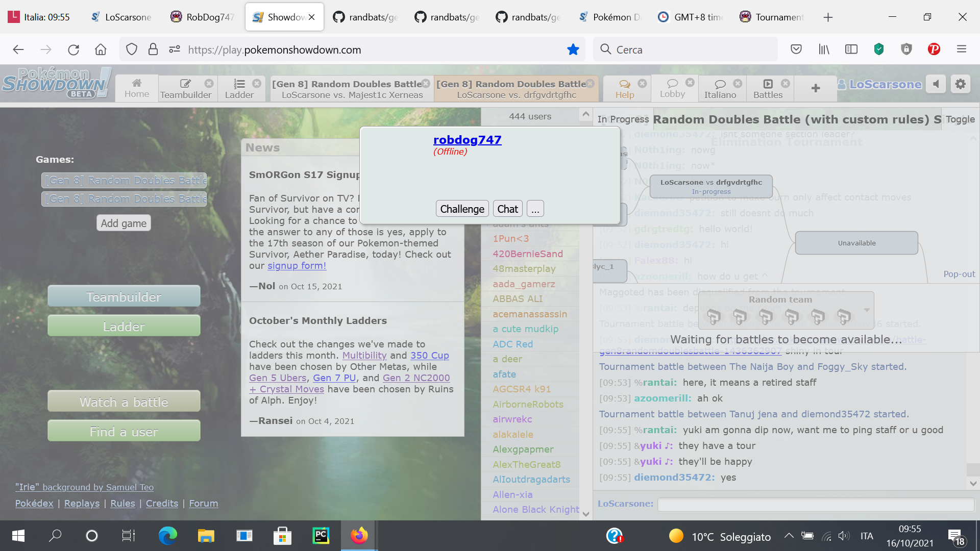Open battle tab LoScarsone vs. Majest1c Xerneas

[352, 89]
